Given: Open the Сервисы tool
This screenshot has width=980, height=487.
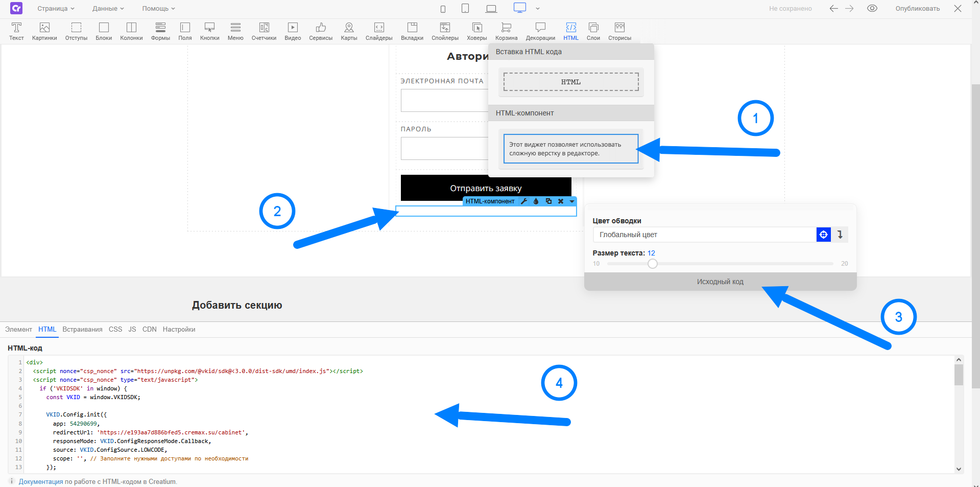Looking at the screenshot, I should tap(321, 31).
